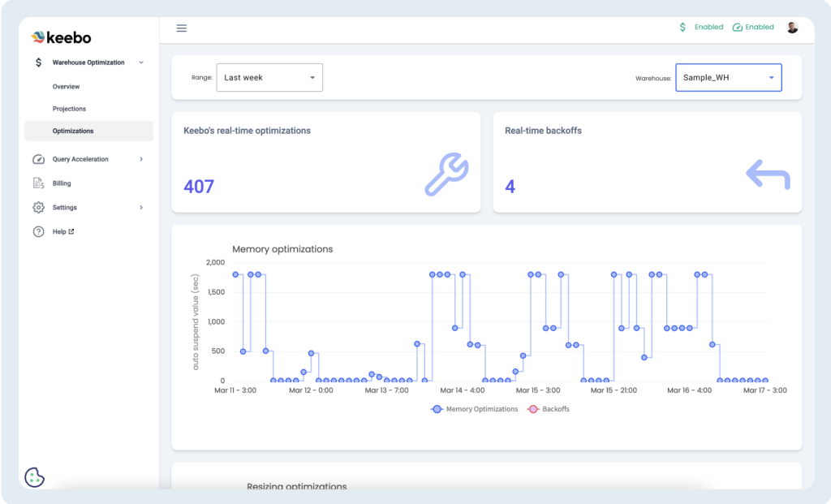Expand the Query Acceleration submenu

[141, 159]
